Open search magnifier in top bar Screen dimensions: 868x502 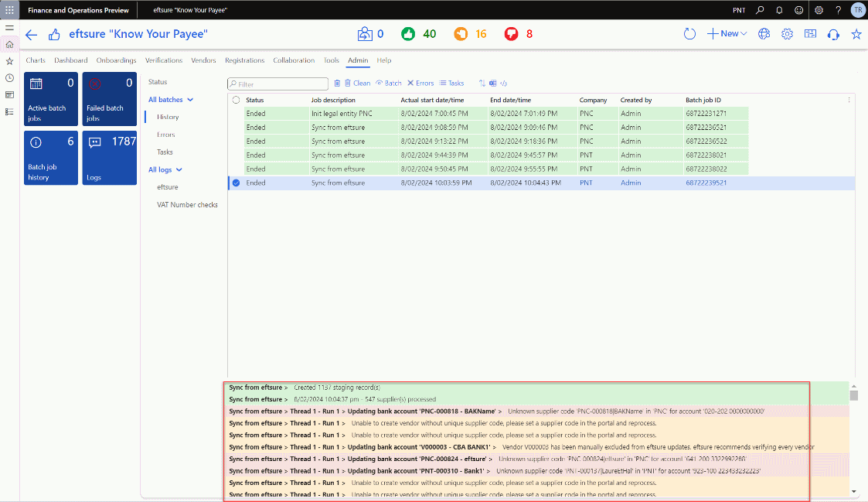pos(760,10)
